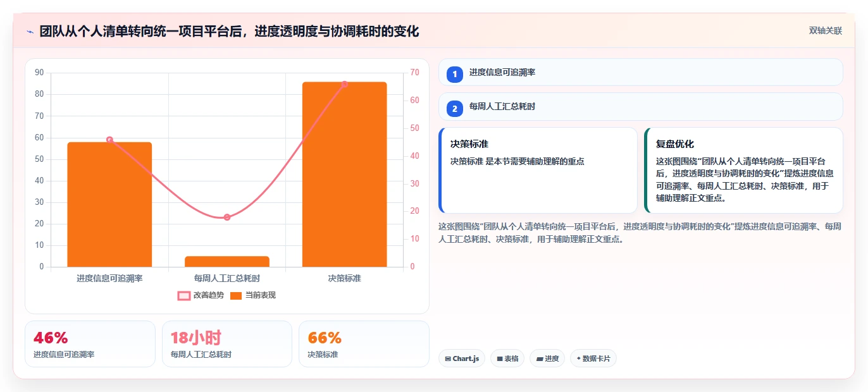Click the chart title heading text
Screen dimensions: 868x392
tap(229, 32)
